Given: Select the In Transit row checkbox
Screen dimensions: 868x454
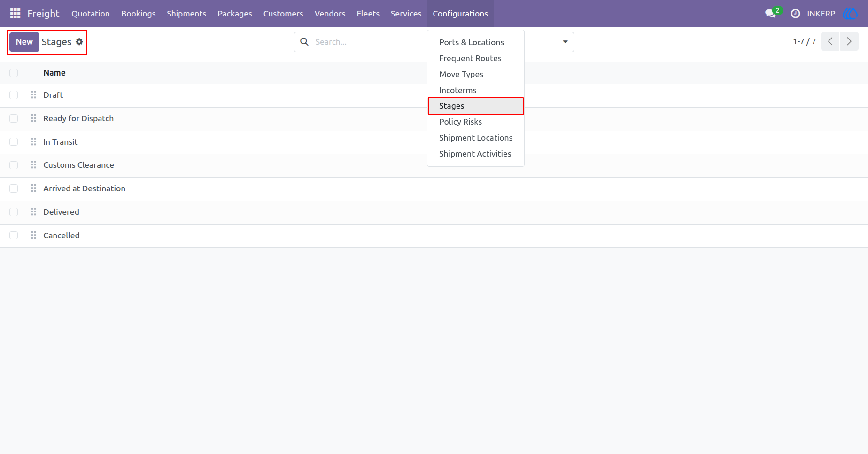Looking at the screenshot, I should [14, 142].
